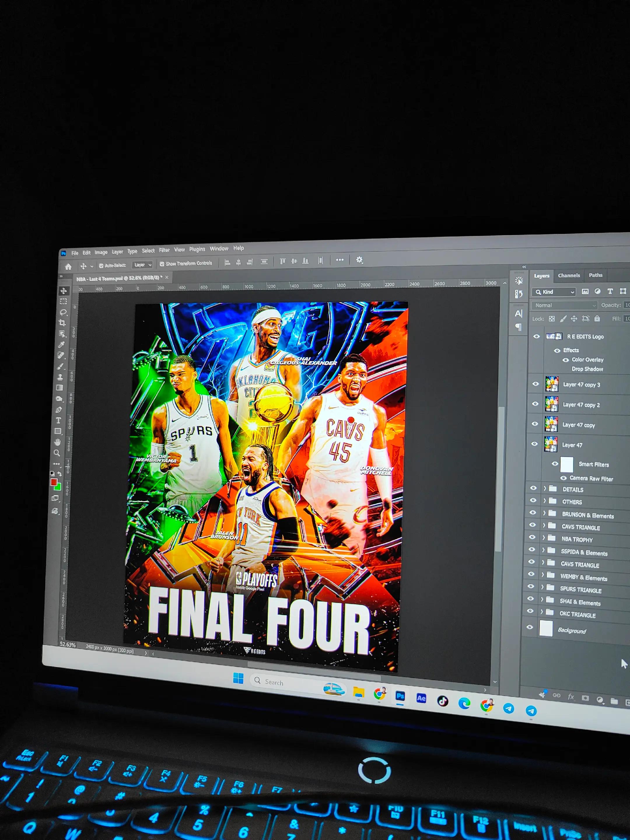Open the Window menu
Image resolution: width=630 pixels, height=840 pixels.
click(219, 249)
